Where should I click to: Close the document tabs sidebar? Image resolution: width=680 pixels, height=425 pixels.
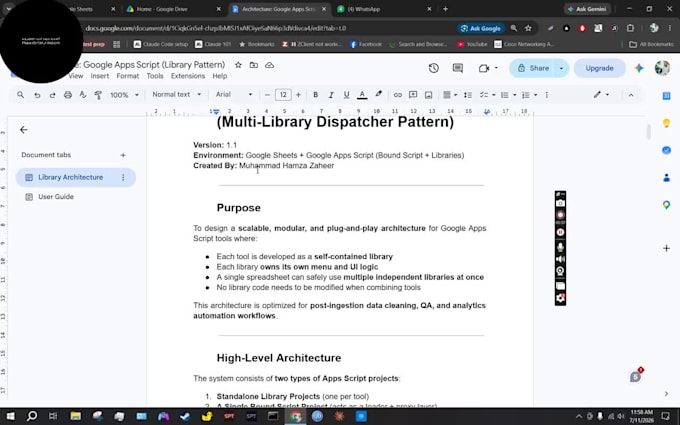click(24, 130)
